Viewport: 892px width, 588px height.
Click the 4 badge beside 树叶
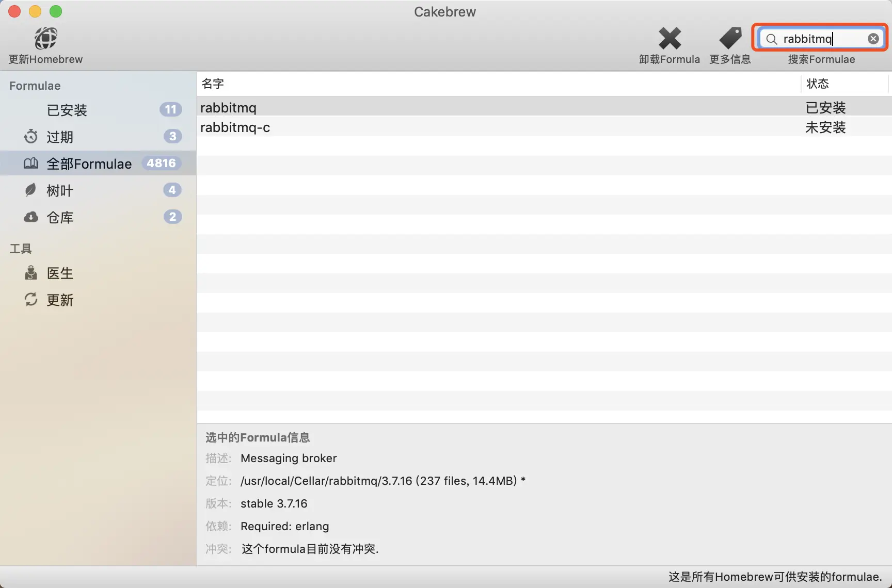click(172, 190)
